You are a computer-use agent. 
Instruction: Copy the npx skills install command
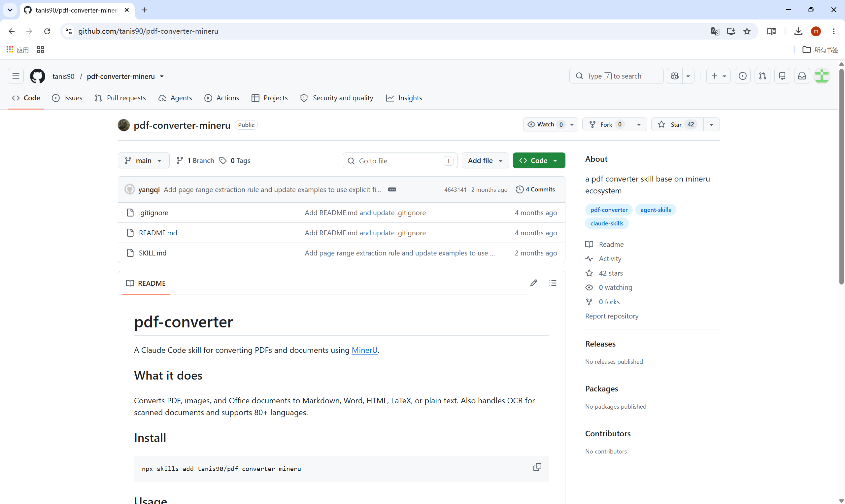click(537, 467)
